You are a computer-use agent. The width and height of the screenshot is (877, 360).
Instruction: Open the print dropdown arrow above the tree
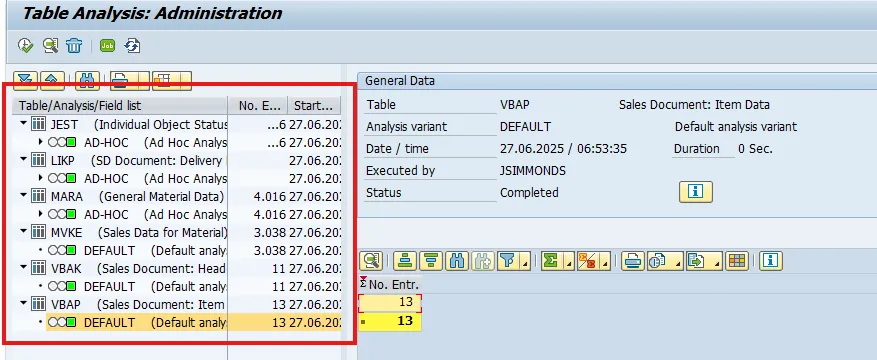coord(143,80)
